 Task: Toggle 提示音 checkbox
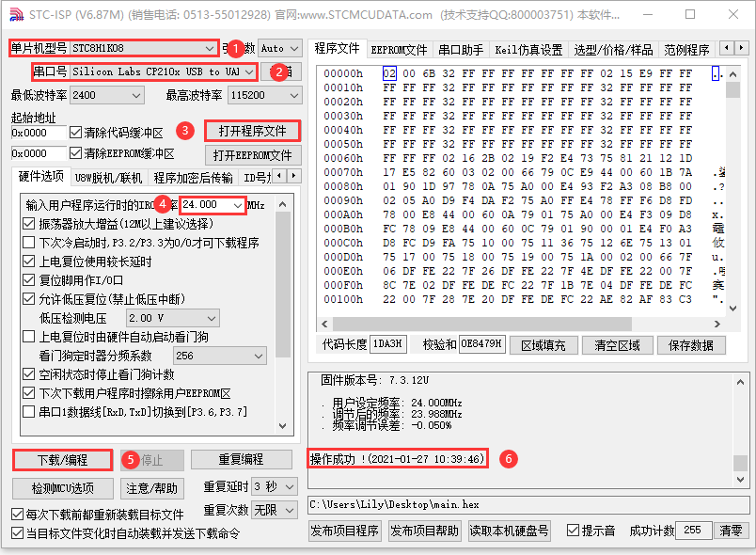click(x=573, y=531)
